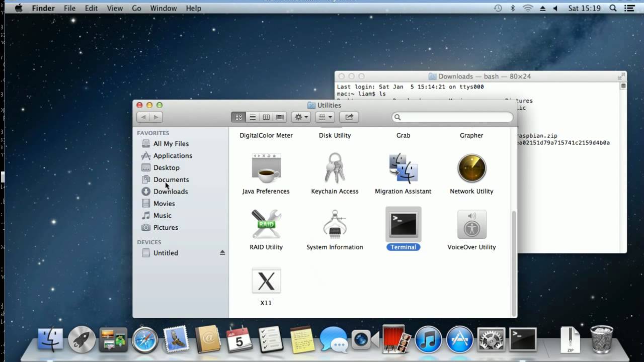Switch Finder to Cover Flow view
Image resolution: width=644 pixels, height=362 pixels.
tap(280, 117)
